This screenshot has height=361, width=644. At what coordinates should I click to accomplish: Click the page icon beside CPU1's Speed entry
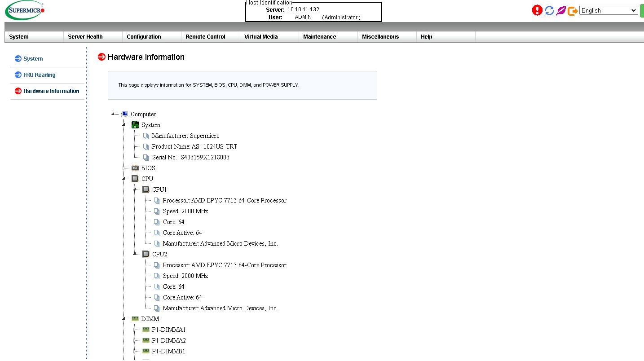tap(157, 211)
